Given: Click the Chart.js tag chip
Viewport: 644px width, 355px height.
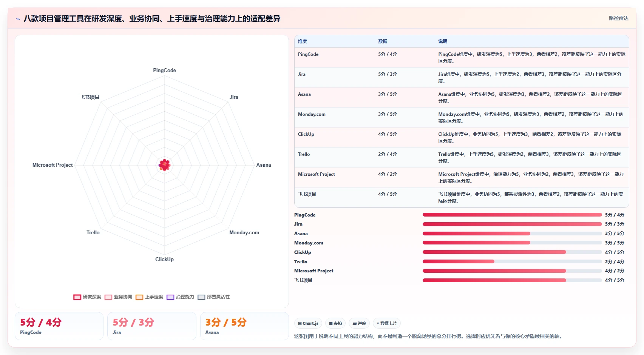Looking at the screenshot, I should pos(308,323).
